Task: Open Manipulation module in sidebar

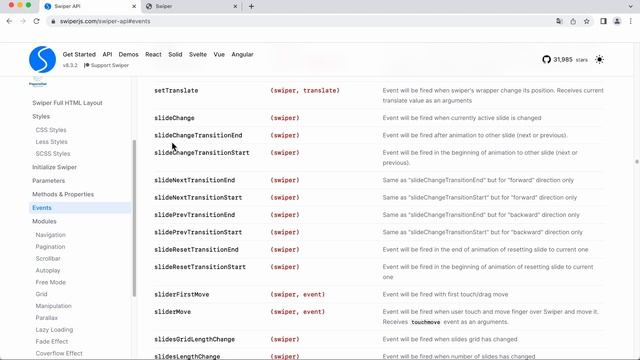Action: coord(53,306)
